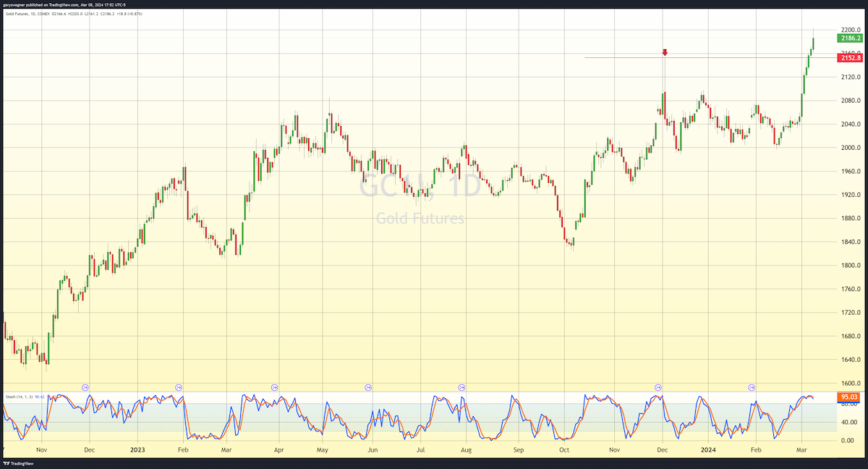868x469 pixels.
Task: Click the green 2186.2 current price tag
Action: pyautogui.click(x=849, y=38)
